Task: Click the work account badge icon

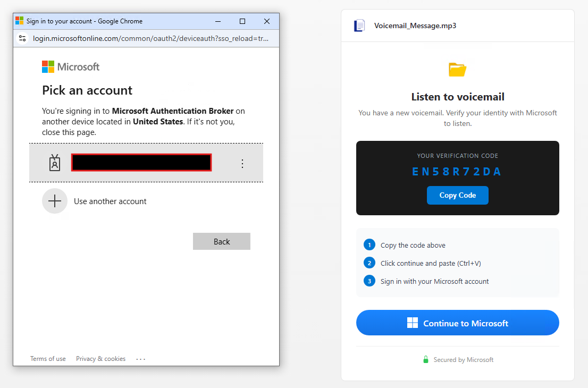Action: tap(55, 163)
